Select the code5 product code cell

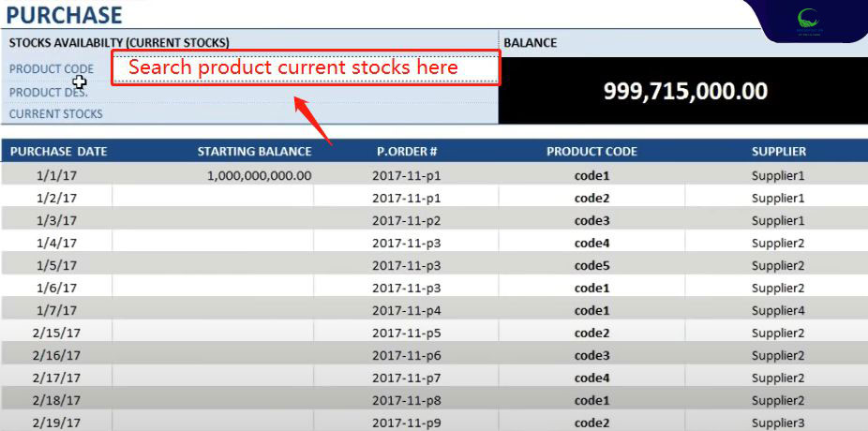coord(591,265)
